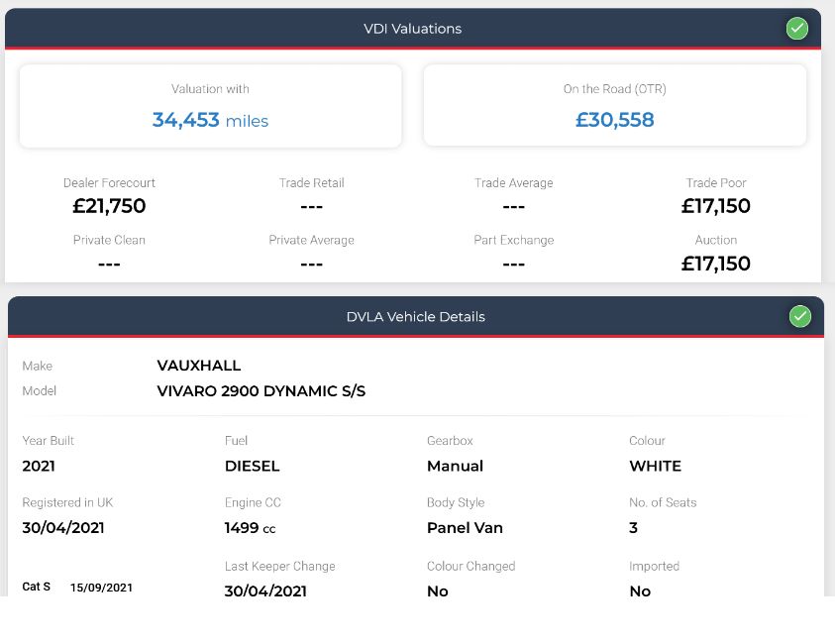Click the VAUXHALL make value
Screen dimensions: 835x644
coord(199,366)
